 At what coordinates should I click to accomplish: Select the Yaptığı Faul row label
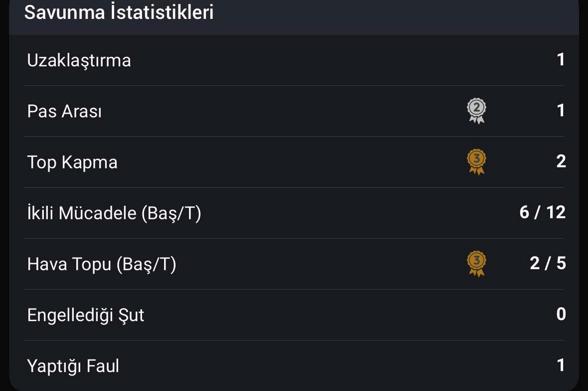(x=73, y=366)
